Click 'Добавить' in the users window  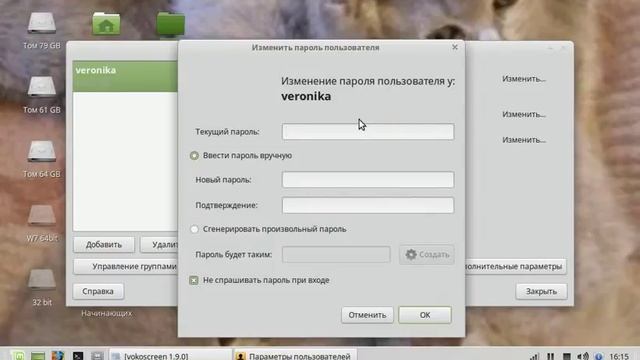(x=104, y=244)
